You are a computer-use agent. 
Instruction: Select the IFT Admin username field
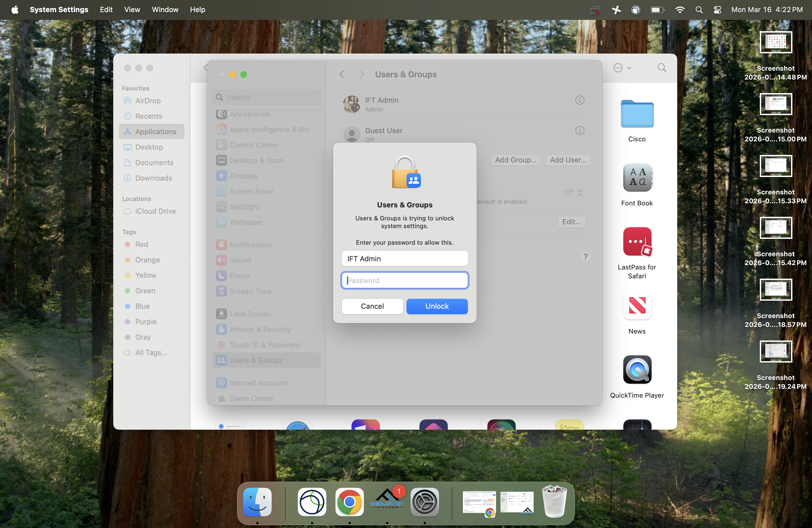(x=405, y=258)
